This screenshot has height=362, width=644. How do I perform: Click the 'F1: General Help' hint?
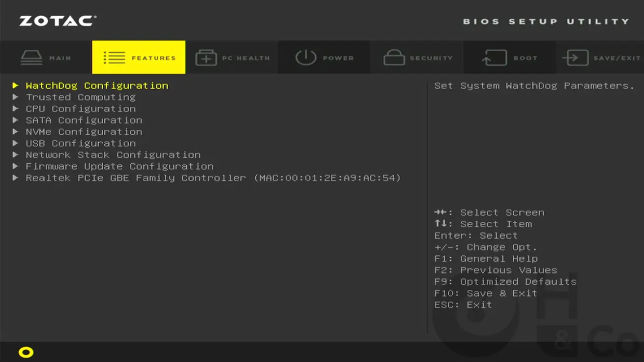tap(486, 259)
